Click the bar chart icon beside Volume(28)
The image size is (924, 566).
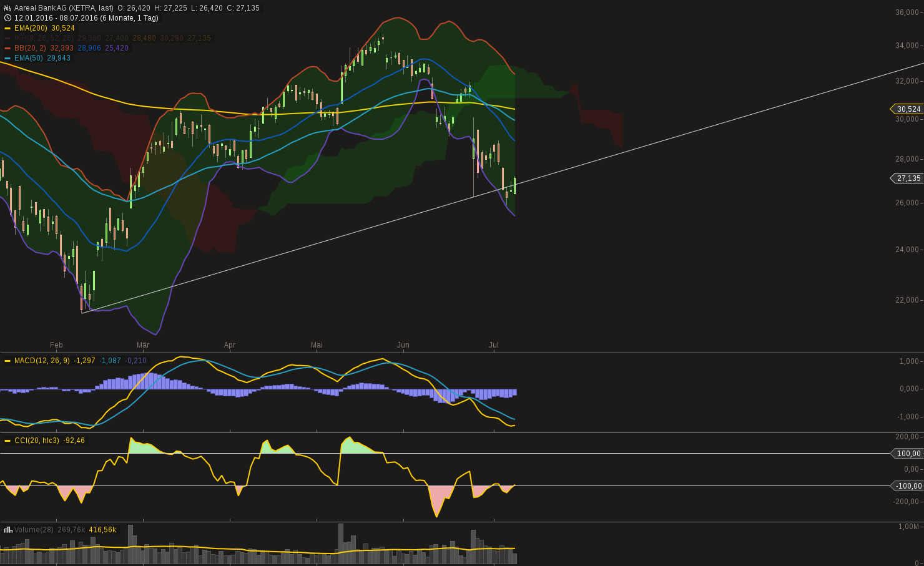pyautogui.click(x=8, y=530)
